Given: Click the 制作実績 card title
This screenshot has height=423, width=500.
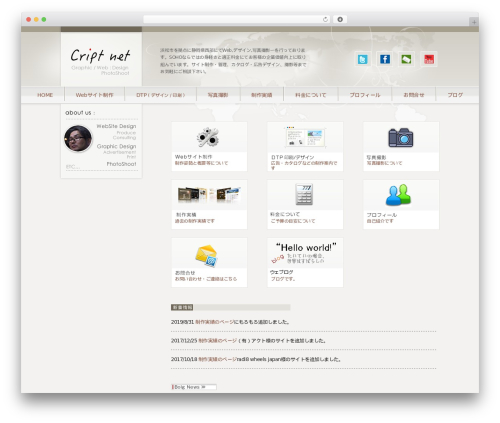Looking at the screenshot, I should (x=186, y=215).
